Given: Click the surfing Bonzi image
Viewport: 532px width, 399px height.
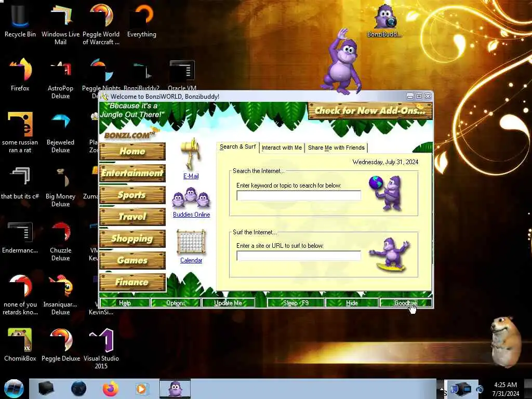Looking at the screenshot, I should tap(390, 255).
